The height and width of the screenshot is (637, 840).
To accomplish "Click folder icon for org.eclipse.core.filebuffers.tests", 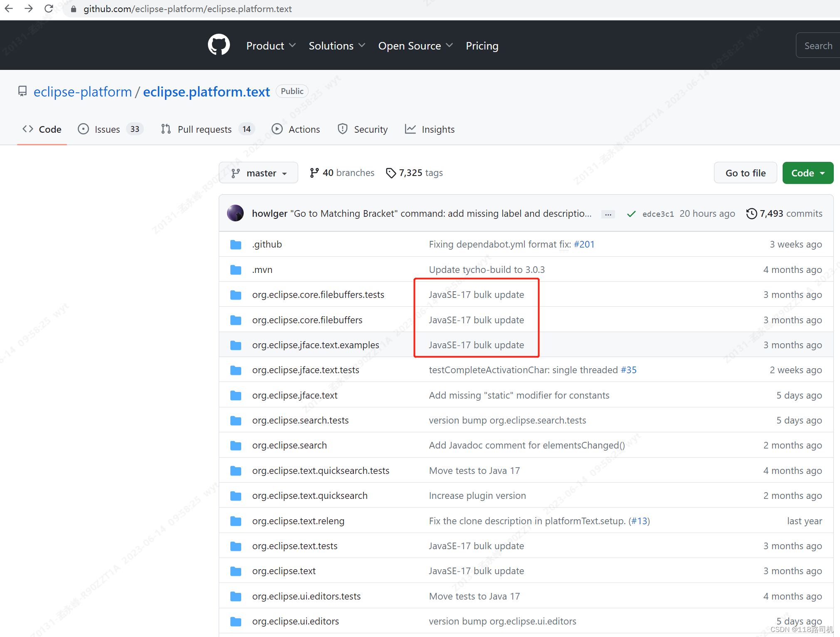I will click(x=236, y=295).
